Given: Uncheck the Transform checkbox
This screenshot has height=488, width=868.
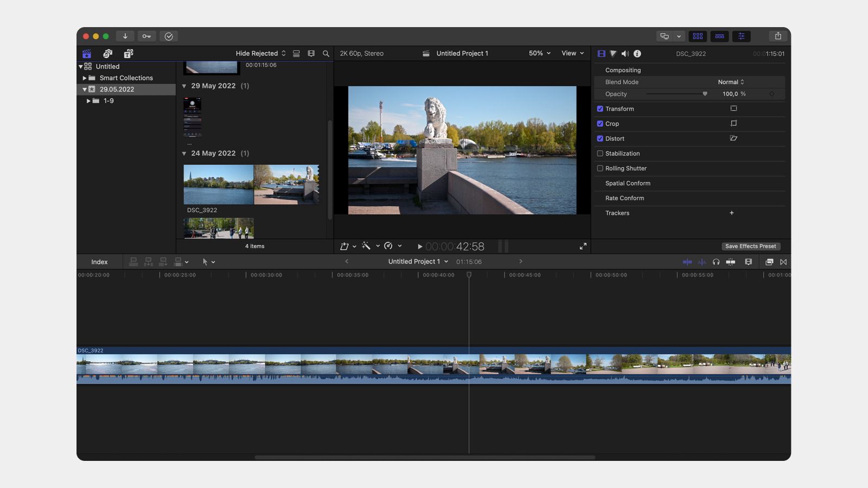Looking at the screenshot, I should 600,109.
